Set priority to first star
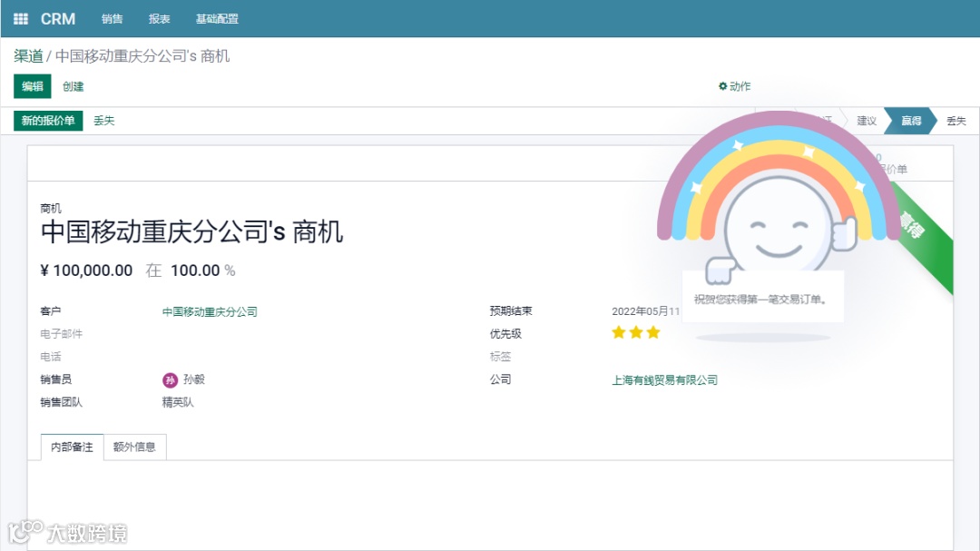 pyautogui.click(x=619, y=333)
